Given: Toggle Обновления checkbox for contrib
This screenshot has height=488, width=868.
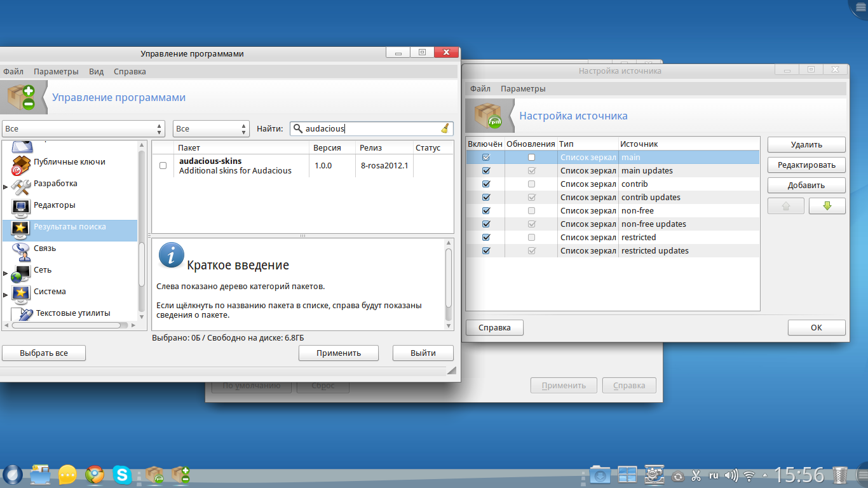Looking at the screenshot, I should point(531,184).
